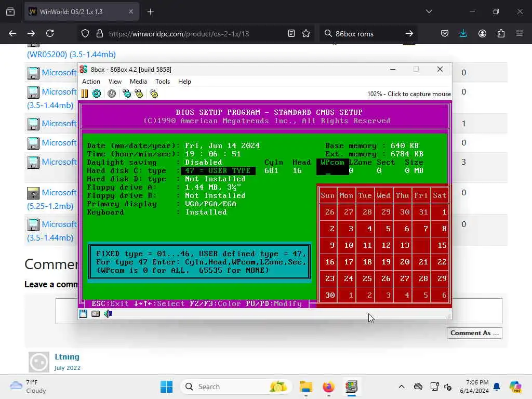Click the tracking protection shield icon
The width and height of the screenshot is (532, 399).
(x=85, y=33)
